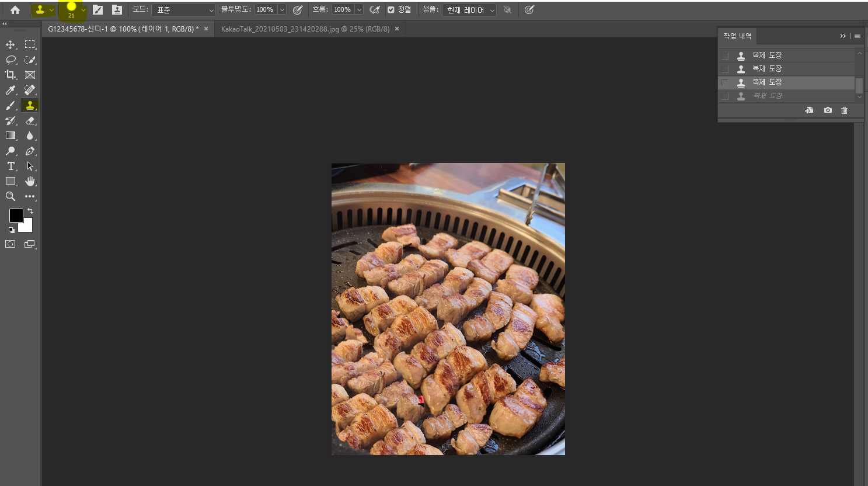Open the Clone Stamp tool preset picker

[x=44, y=10]
